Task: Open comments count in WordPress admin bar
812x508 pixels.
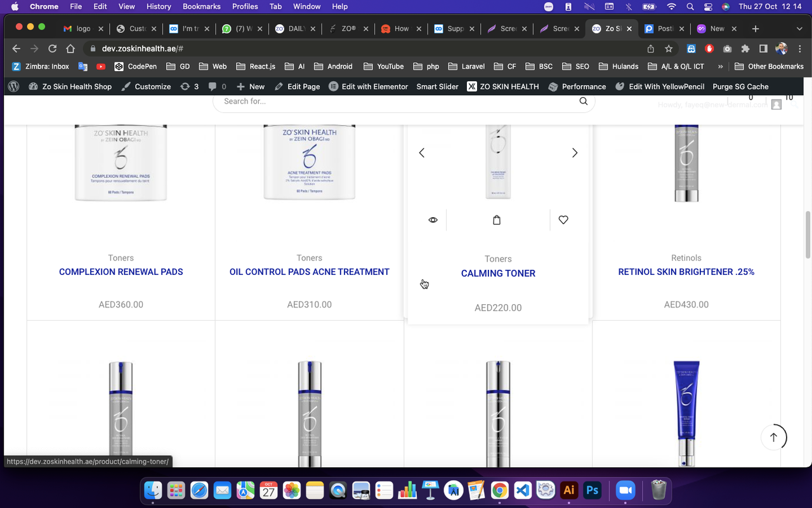Action: click(x=217, y=86)
